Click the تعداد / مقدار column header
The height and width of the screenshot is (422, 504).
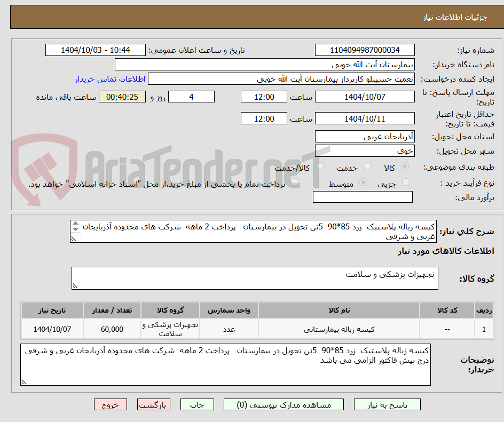[112, 310]
